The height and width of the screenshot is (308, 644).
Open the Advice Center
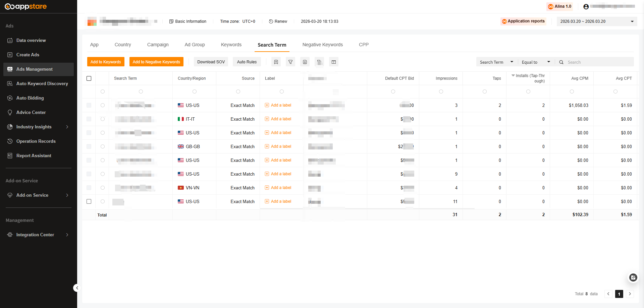point(31,112)
